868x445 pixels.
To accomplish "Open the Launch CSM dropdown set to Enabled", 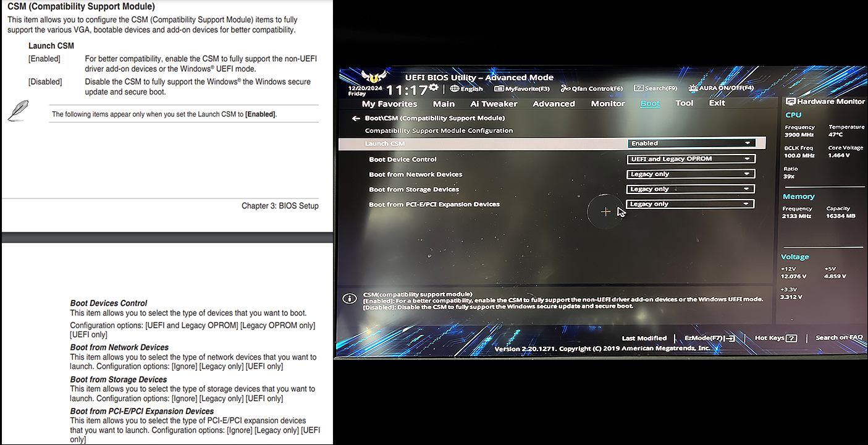I will (691, 143).
